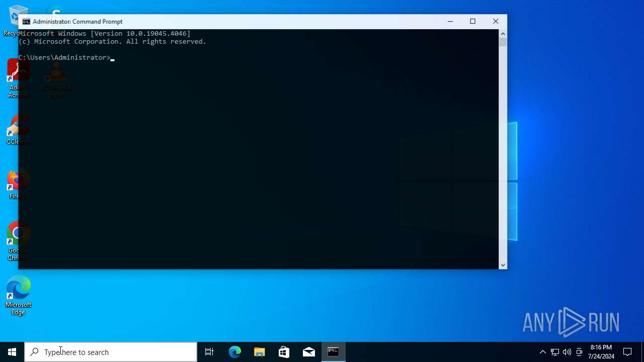The image size is (644, 362).
Task: Click the scrollbar down arrow in Command Prompt
Action: pyautogui.click(x=503, y=265)
